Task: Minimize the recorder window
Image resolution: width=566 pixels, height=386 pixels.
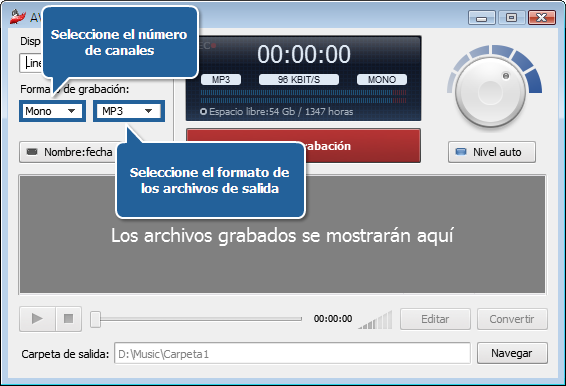Action: 482,18
